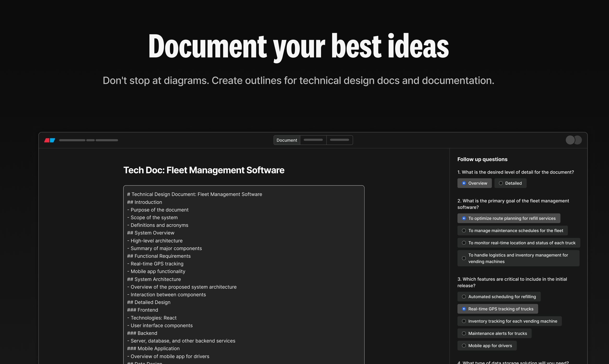Choose the Detailed radio option
Viewport: 609px width, 364px height.
(x=510, y=183)
